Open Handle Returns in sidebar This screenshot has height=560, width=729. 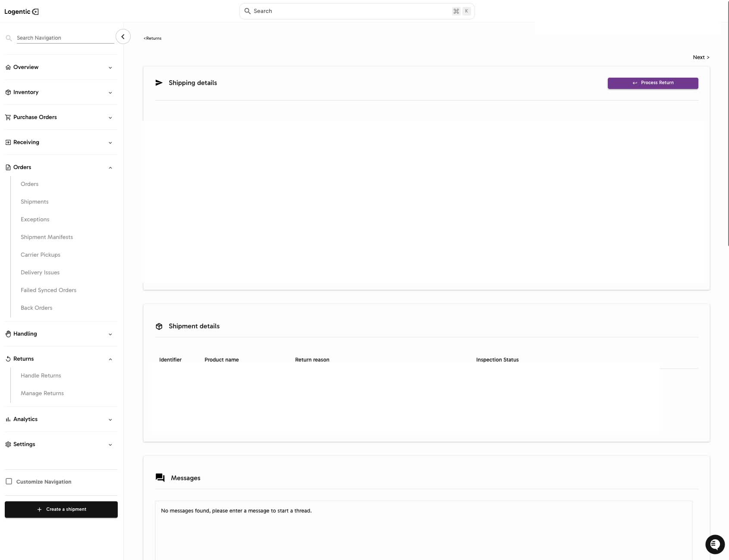41,376
